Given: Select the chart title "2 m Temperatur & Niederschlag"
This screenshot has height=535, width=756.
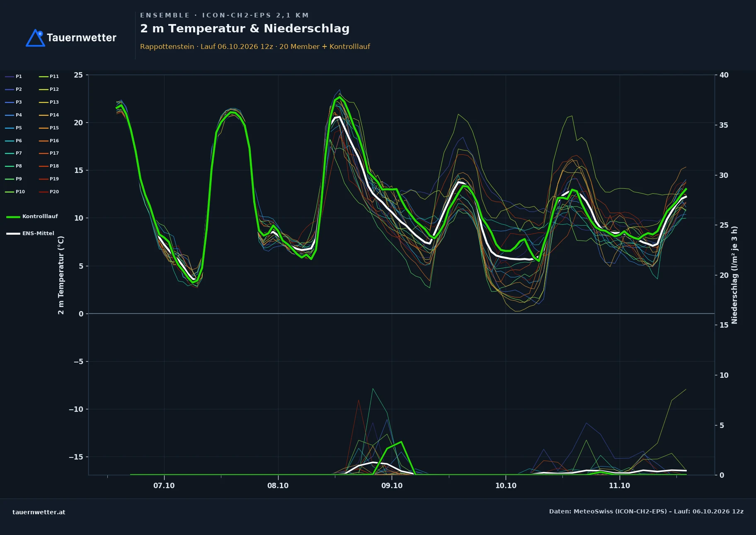Looking at the screenshot, I should click(x=245, y=29).
